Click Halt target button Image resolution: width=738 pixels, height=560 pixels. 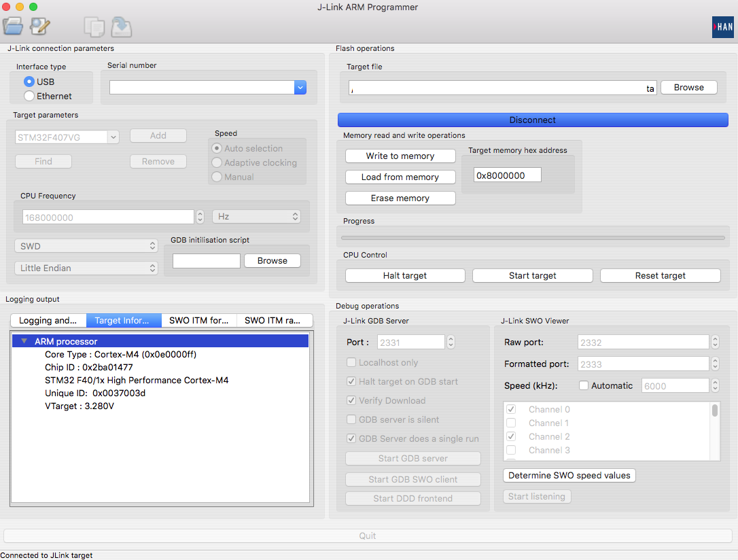[x=405, y=275]
